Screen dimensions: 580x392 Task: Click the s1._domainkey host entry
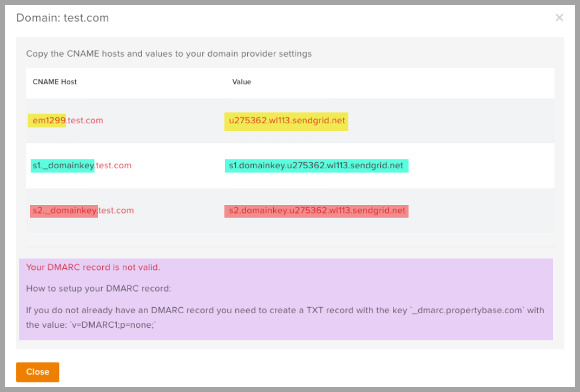point(62,165)
